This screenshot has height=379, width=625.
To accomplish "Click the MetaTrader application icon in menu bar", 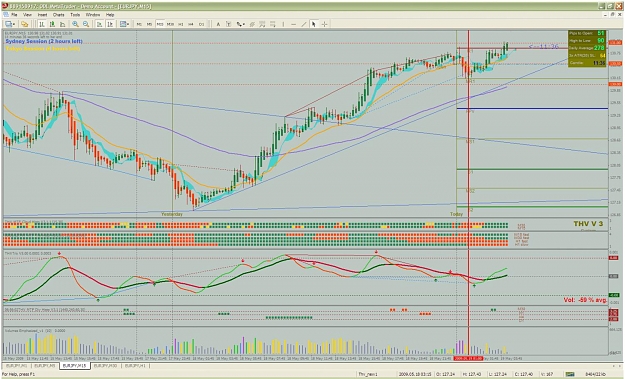I will click(x=5, y=15).
